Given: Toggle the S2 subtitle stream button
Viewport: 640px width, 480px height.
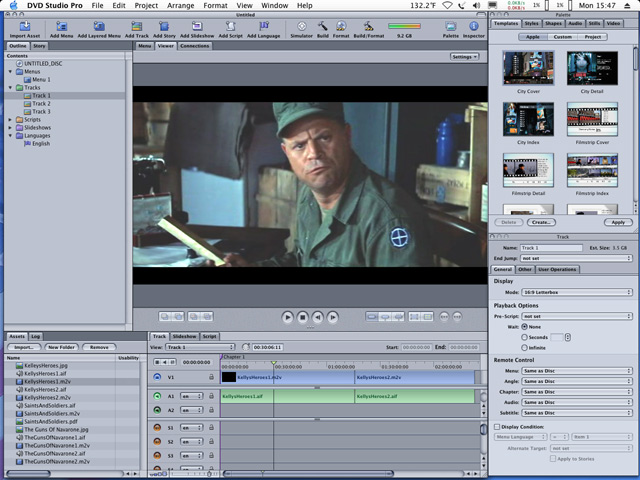Looking at the screenshot, I should 157,441.
